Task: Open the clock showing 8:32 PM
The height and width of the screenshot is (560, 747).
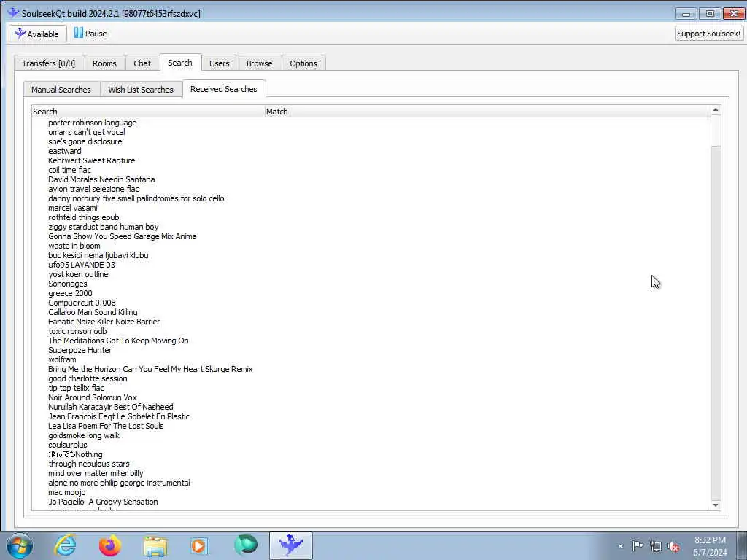Action: (x=710, y=546)
